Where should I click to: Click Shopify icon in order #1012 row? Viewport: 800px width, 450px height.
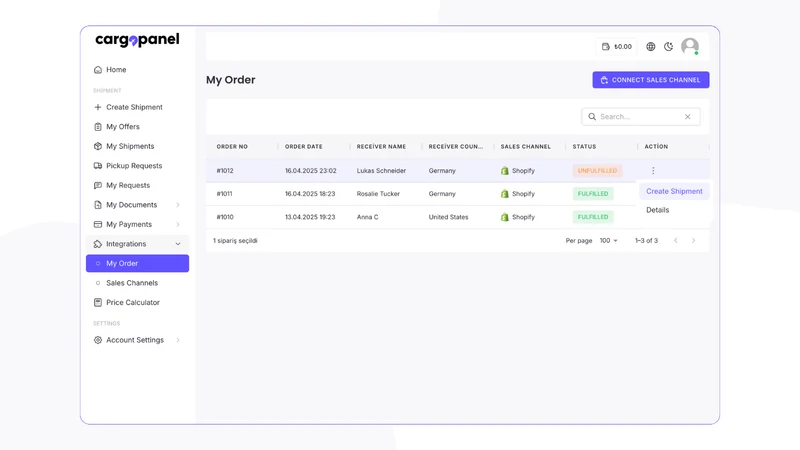(505, 171)
